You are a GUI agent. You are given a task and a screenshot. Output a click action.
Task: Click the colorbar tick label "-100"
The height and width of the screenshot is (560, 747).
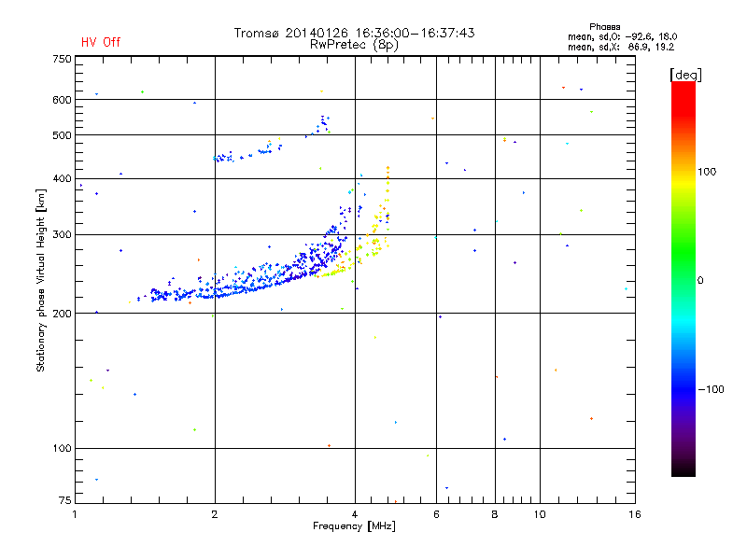pyautogui.click(x=711, y=389)
